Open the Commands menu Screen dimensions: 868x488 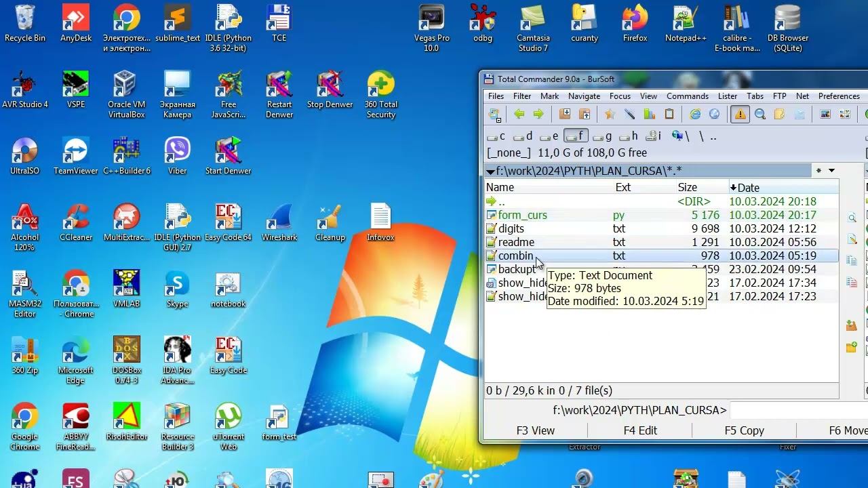coord(687,96)
